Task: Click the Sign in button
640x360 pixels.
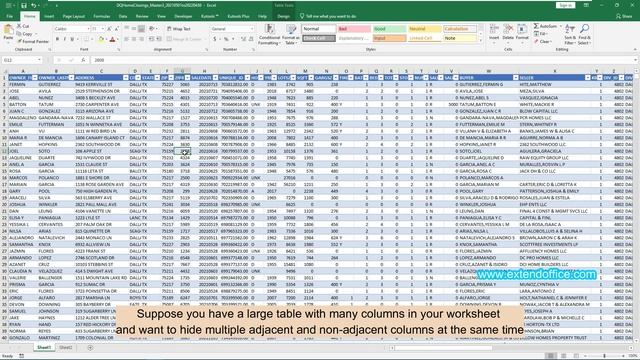Action: point(565,5)
